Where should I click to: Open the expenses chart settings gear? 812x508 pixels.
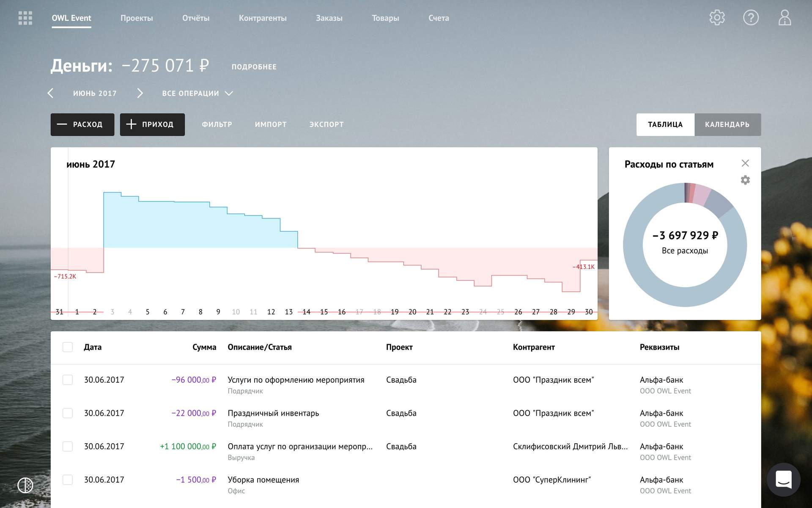(745, 180)
